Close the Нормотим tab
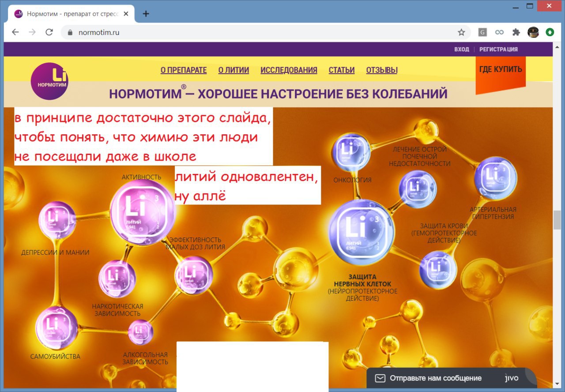 click(x=126, y=14)
